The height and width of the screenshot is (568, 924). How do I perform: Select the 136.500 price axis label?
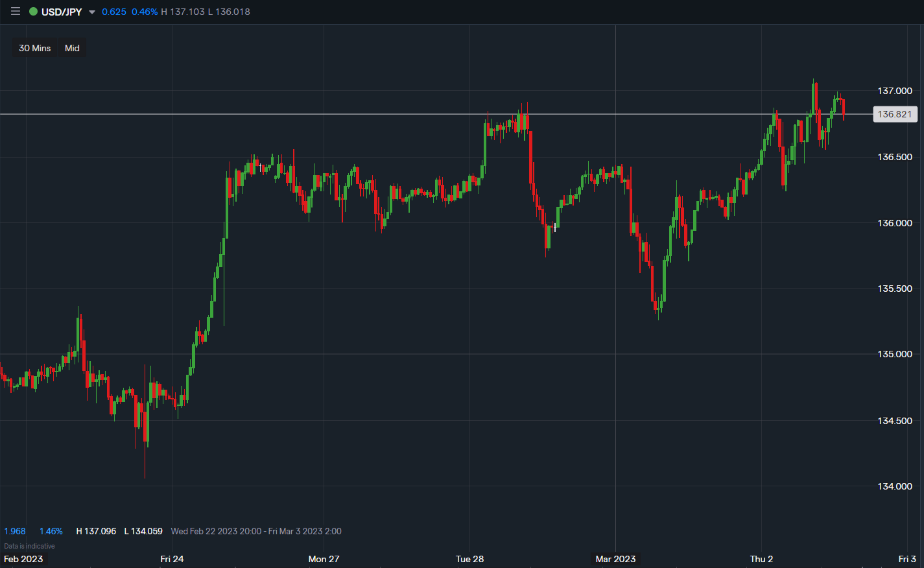[x=895, y=157]
